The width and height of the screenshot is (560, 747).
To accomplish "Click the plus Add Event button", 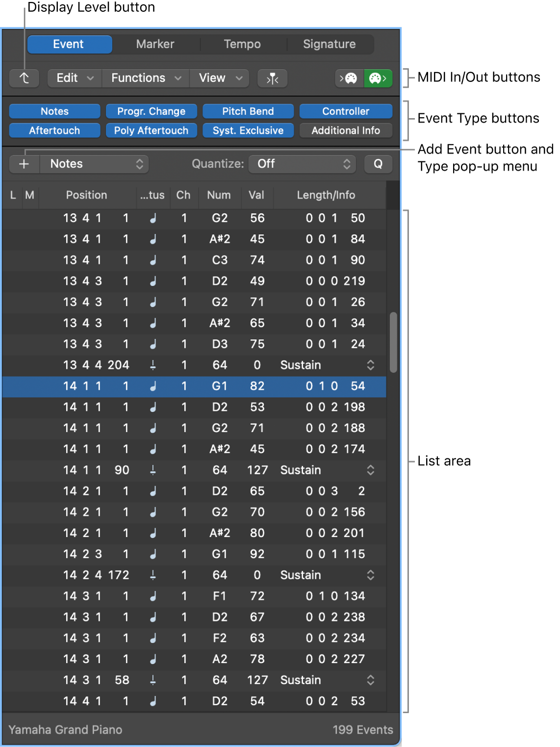I will tap(24, 164).
